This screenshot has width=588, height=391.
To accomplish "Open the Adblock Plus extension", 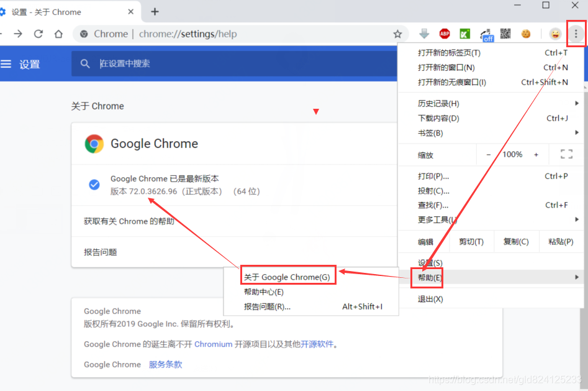I will [x=444, y=34].
